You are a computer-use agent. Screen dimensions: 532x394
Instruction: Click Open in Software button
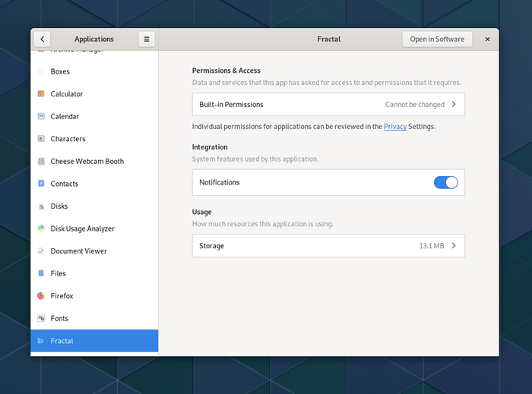tap(437, 39)
